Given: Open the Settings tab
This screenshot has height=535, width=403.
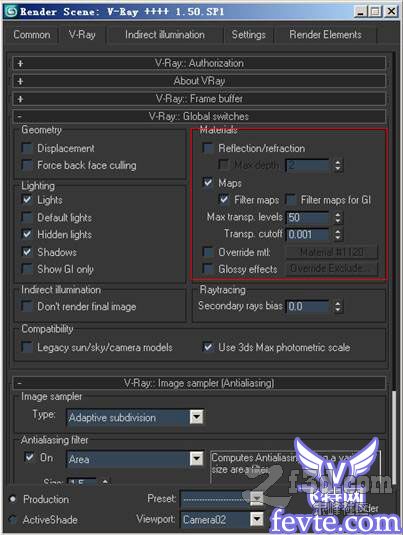Looking at the screenshot, I should pyautogui.click(x=248, y=35).
